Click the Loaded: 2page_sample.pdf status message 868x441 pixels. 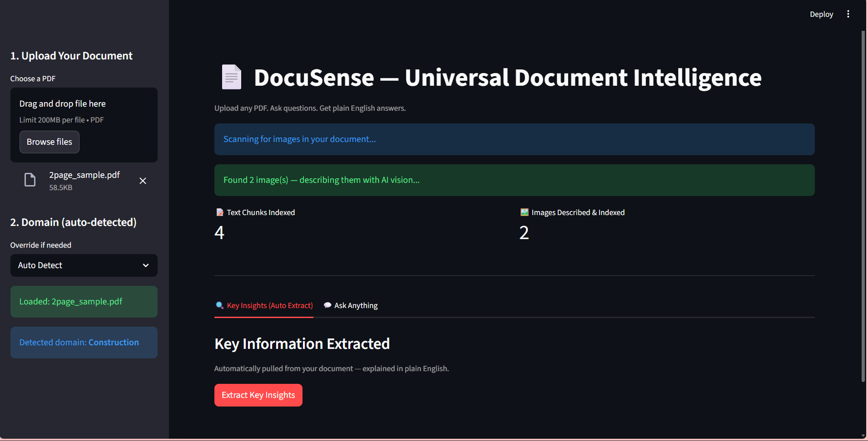click(x=84, y=301)
